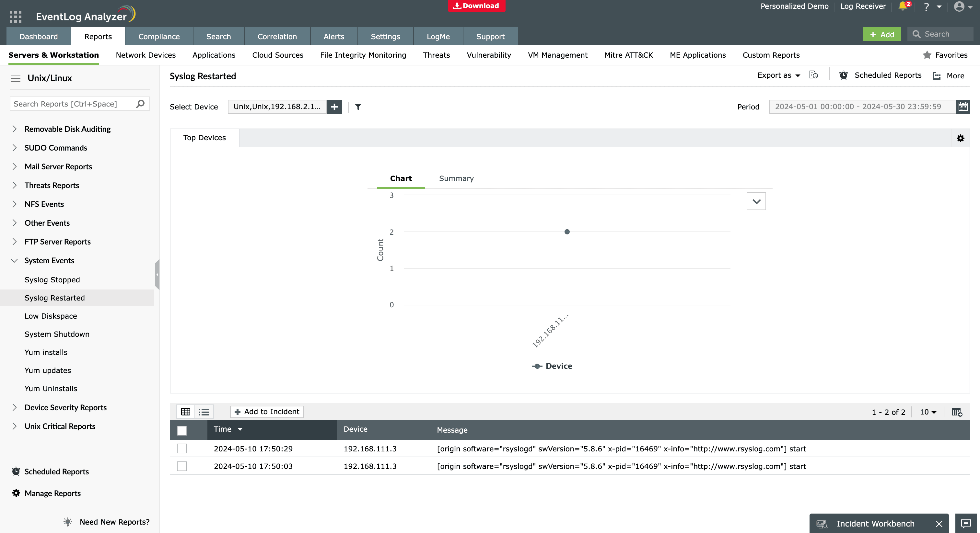
Task: Switch records to list view icon
Action: [204, 412]
